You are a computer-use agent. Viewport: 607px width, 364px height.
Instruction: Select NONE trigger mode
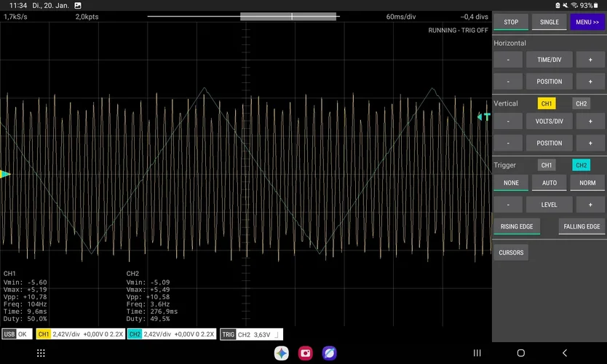511,183
